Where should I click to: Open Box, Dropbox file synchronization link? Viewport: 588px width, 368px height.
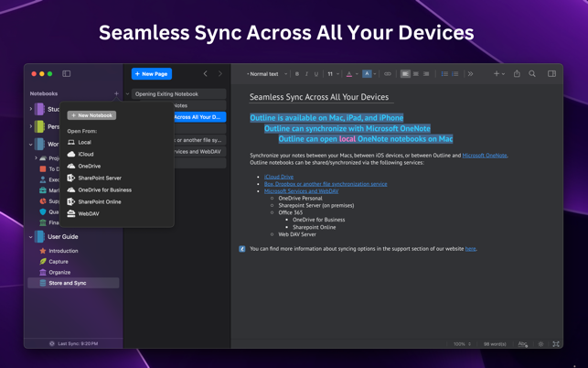pyautogui.click(x=326, y=184)
